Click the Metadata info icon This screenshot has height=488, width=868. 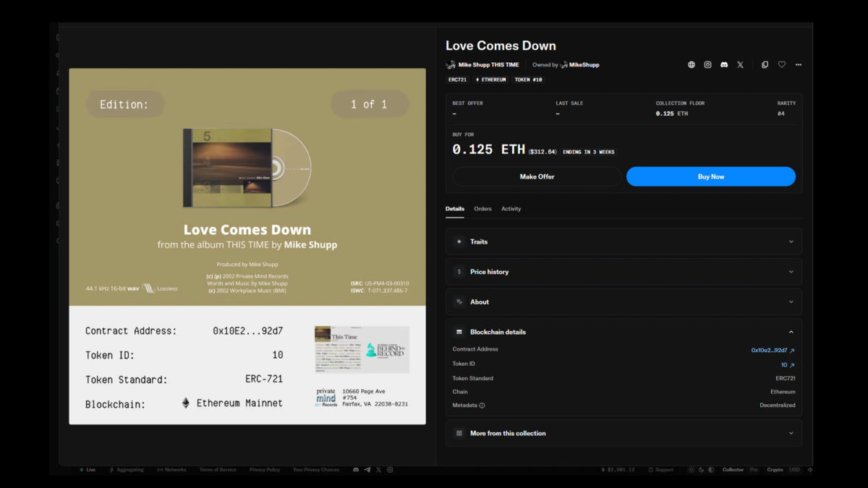pyautogui.click(x=482, y=406)
